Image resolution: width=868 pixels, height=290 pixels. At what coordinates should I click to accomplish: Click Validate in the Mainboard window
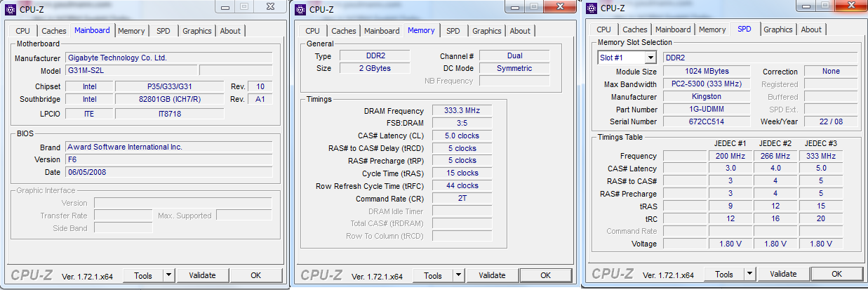(203, 275)
